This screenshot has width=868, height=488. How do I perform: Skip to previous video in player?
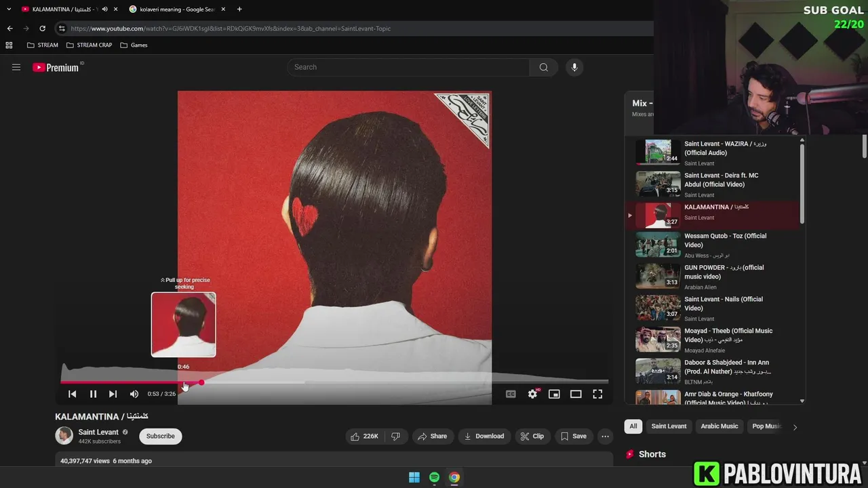click(x=72, y=394)
